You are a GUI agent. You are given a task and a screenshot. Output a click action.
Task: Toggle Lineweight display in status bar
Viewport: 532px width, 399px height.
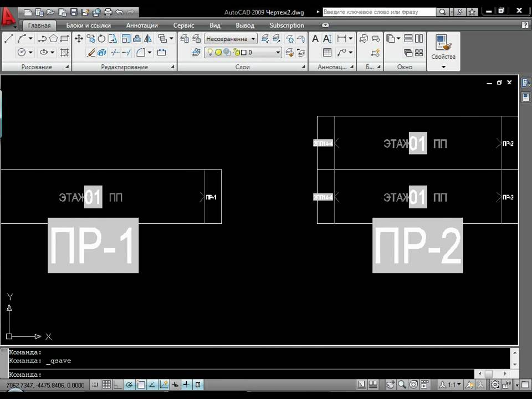click(186, 385)
